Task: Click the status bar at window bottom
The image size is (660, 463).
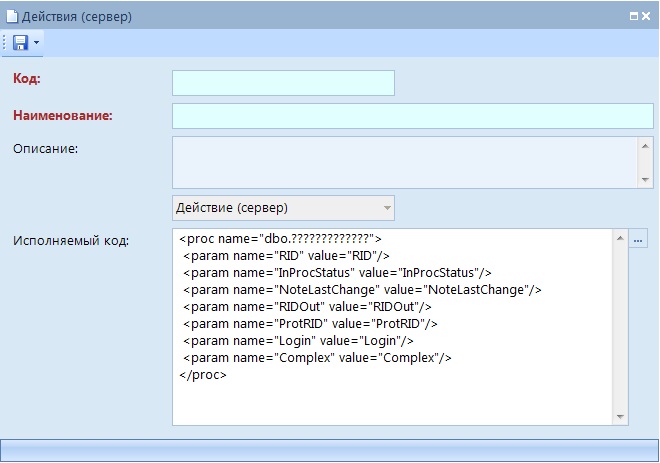Action: point(329,449)
